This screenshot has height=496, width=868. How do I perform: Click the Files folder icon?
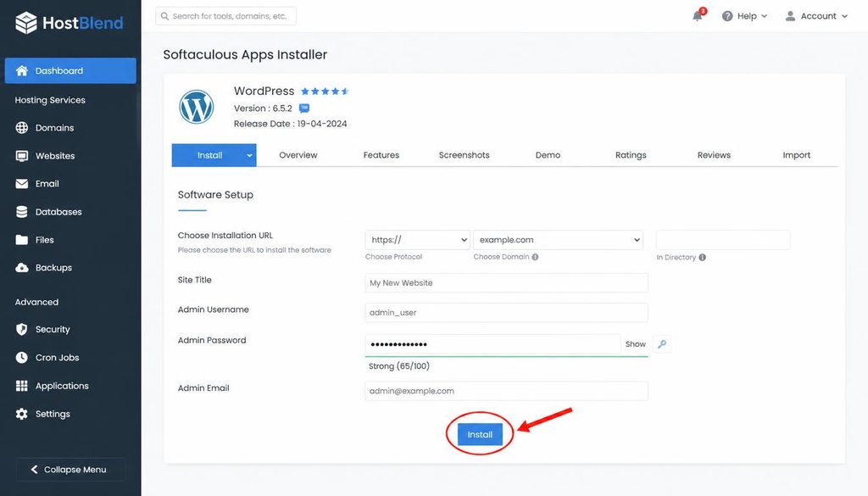pyautogui.click(x=21, y=240)
